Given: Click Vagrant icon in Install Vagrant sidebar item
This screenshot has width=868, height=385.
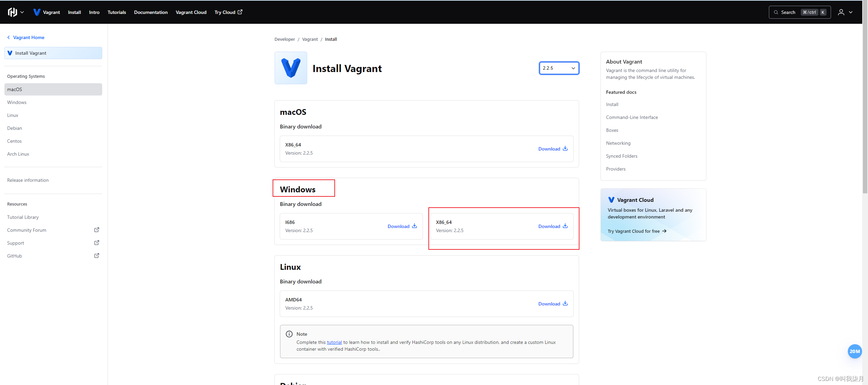Looking at the screenshot, I should click(x=10, y=53).
